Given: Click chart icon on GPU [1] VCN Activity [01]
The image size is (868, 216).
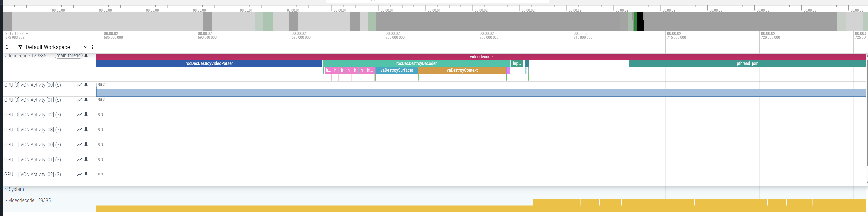Looking at the screenshot, I should [79, 160].
